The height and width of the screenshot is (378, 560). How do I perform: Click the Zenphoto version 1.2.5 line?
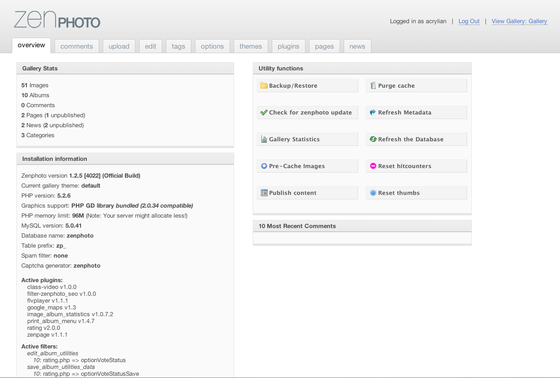81,176
